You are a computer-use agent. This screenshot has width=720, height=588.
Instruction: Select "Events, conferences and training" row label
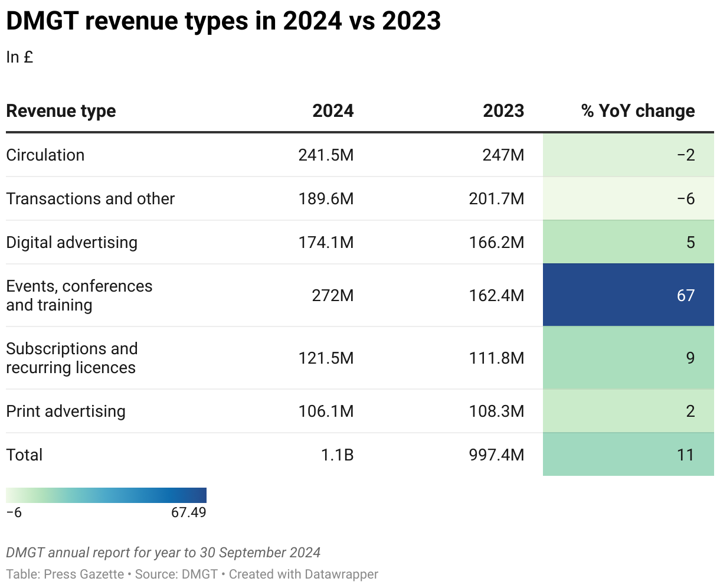79,295
